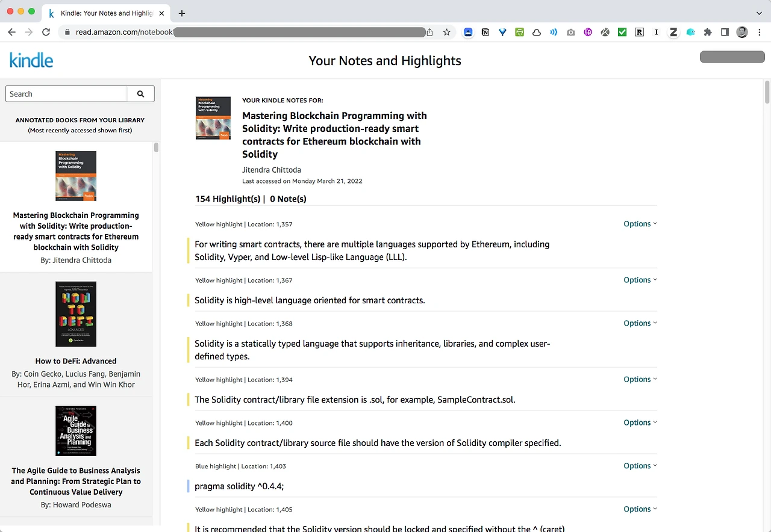Click highlight 'Solidity is high-level language oriented'

point(310,300)
